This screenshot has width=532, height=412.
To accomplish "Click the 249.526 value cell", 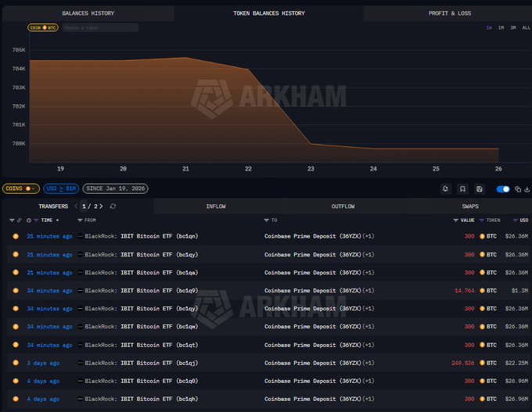I will pyautogui.click(x=463, y=363).
